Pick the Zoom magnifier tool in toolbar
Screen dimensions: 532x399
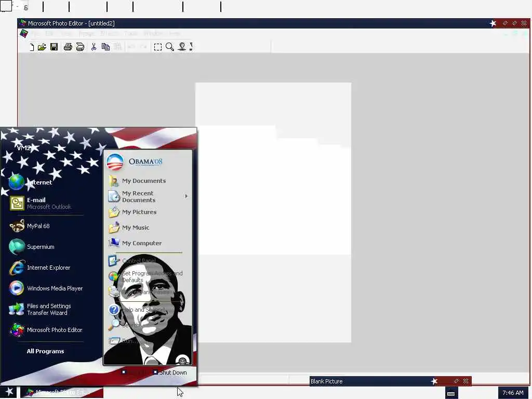[170, 47]
